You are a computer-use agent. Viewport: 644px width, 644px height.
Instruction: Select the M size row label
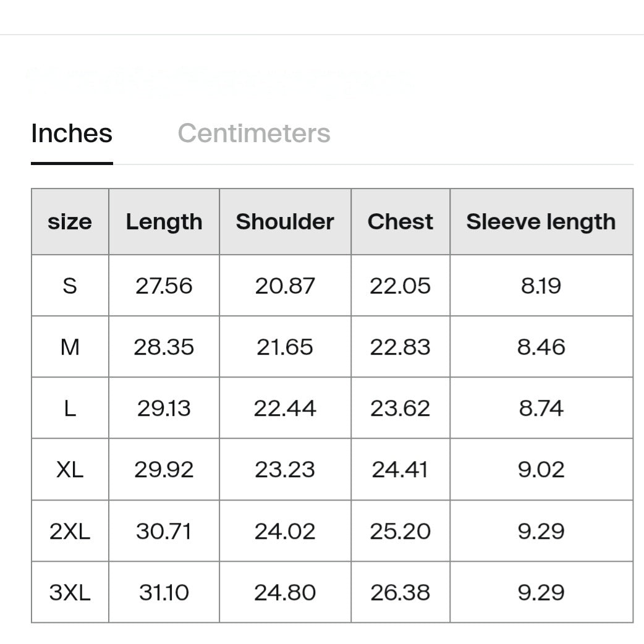click(70, 347)
